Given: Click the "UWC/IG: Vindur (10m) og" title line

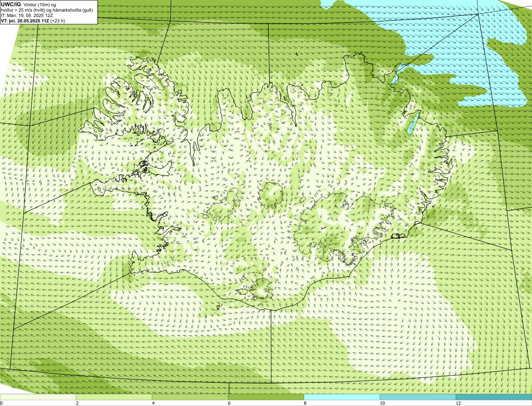Looking at the screenshot, I should pyautogui.click(x=29, y=4).
